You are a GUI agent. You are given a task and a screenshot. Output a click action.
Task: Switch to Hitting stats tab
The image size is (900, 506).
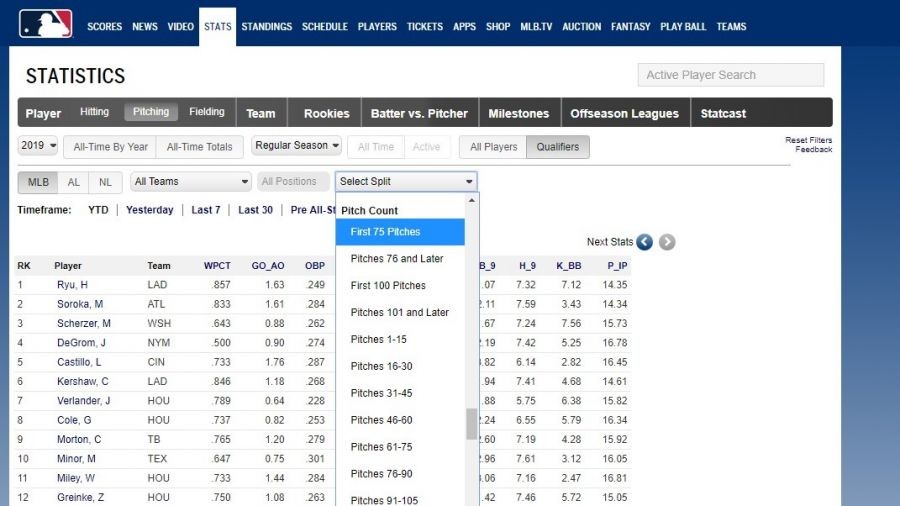coord(94,112)
